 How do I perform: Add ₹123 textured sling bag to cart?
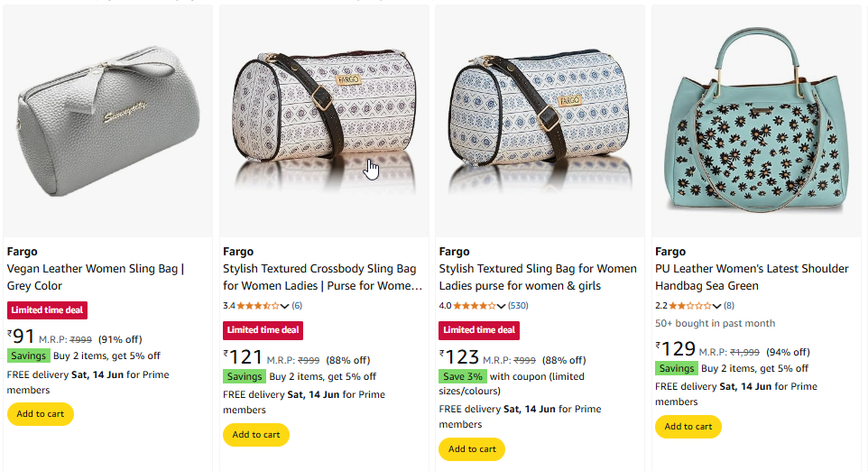pos(472,449)
